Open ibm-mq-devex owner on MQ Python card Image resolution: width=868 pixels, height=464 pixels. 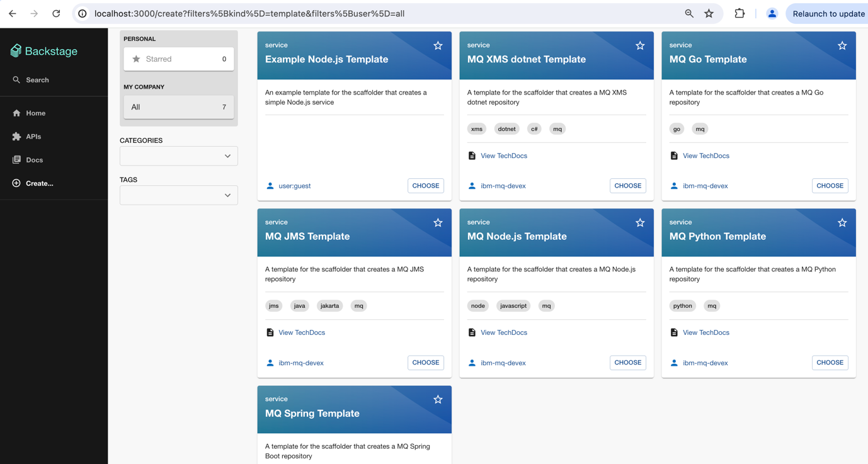click(705, 363)
